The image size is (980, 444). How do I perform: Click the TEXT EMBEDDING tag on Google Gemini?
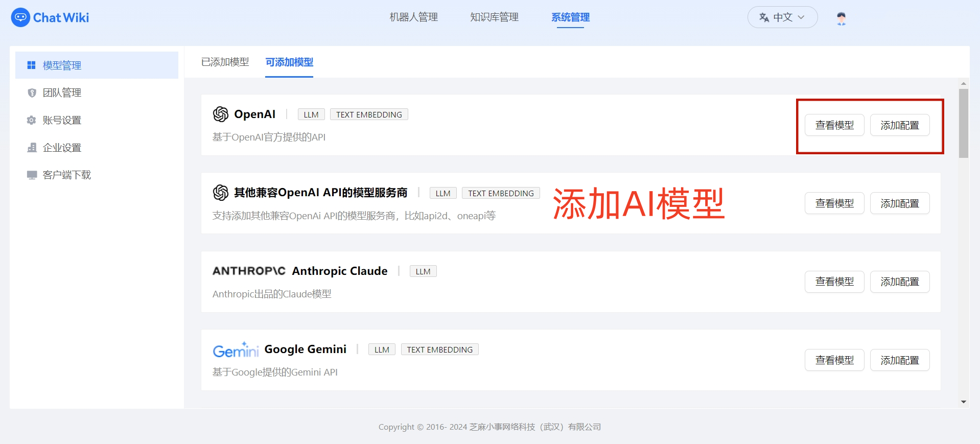tap(440, 349)
